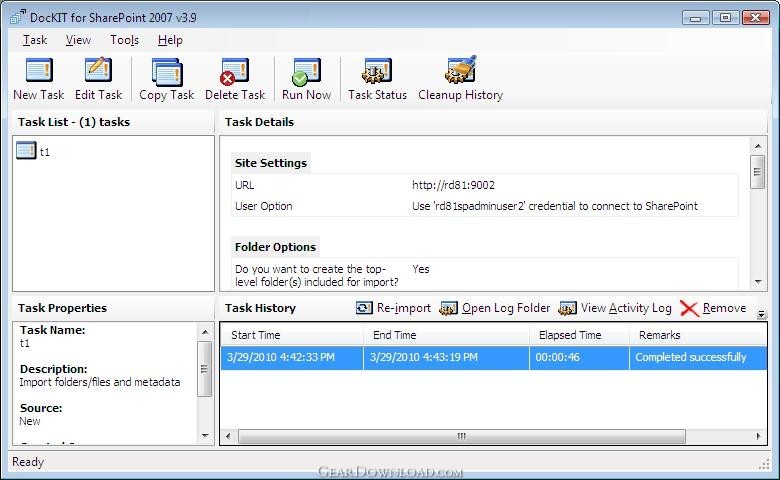Click the Folder Options heading
Screen dimensions: 780x480
[276, 247]
